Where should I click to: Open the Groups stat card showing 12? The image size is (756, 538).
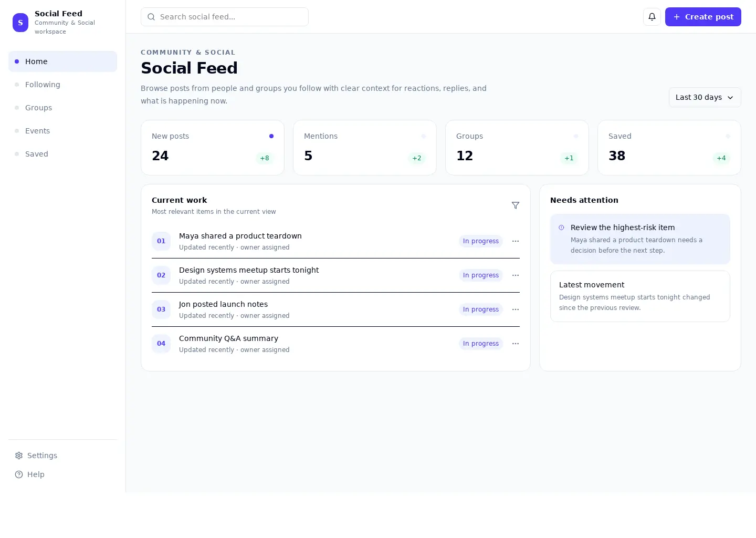click(x=517, y=148)
